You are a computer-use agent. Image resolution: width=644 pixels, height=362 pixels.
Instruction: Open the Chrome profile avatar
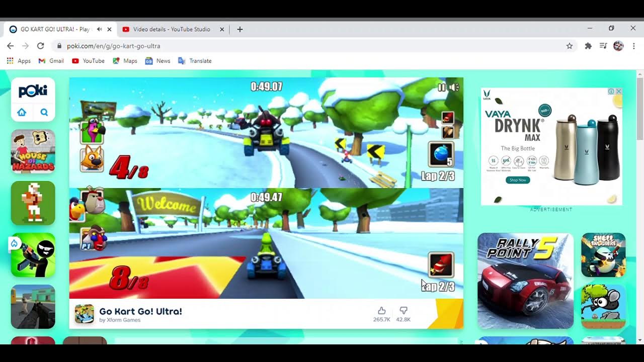pos(618,46)
